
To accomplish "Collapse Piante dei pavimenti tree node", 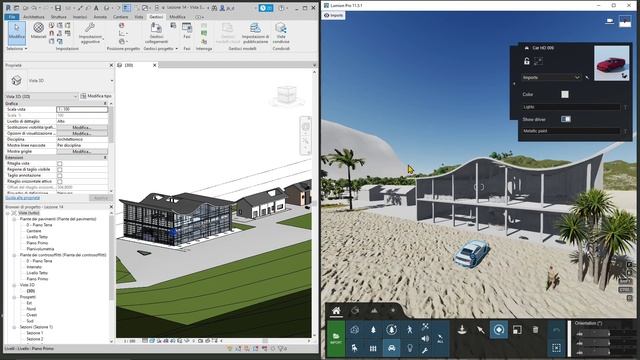I will pos(14,219).
